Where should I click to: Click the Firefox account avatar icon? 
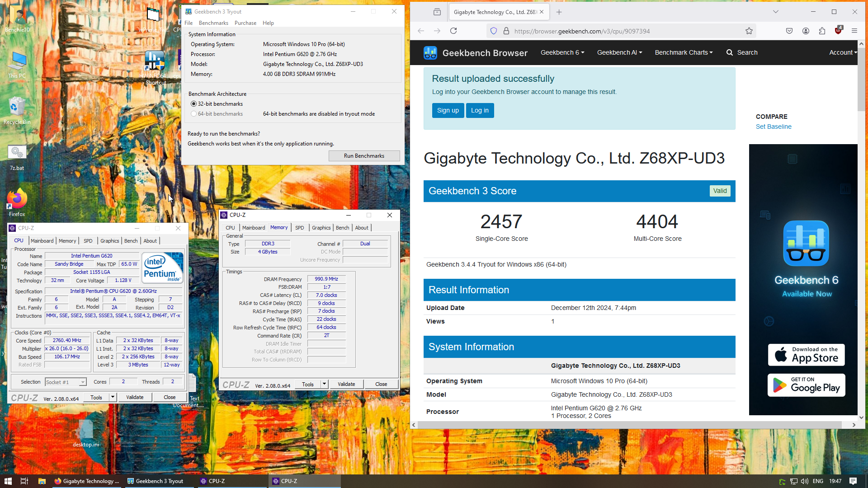point(806,31)
